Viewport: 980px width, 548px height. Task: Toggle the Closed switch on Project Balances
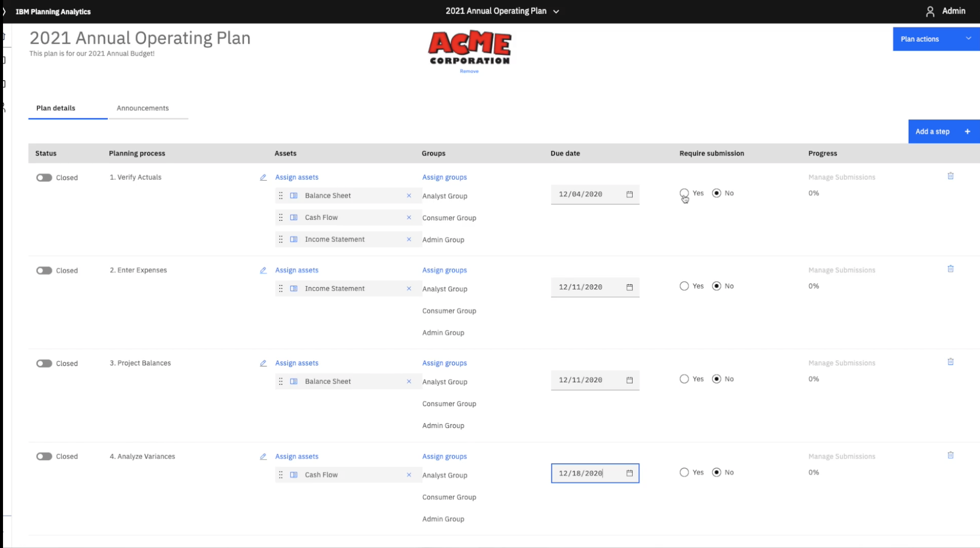[x=44, y=363]
